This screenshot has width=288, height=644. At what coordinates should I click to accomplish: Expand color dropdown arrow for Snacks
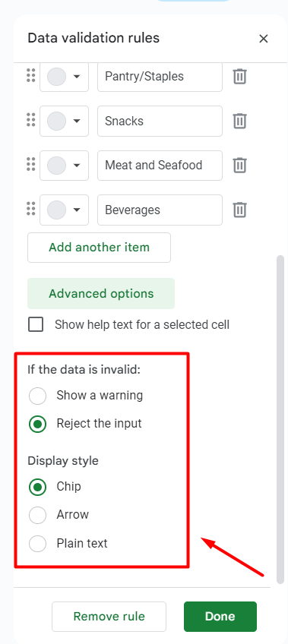77,121
